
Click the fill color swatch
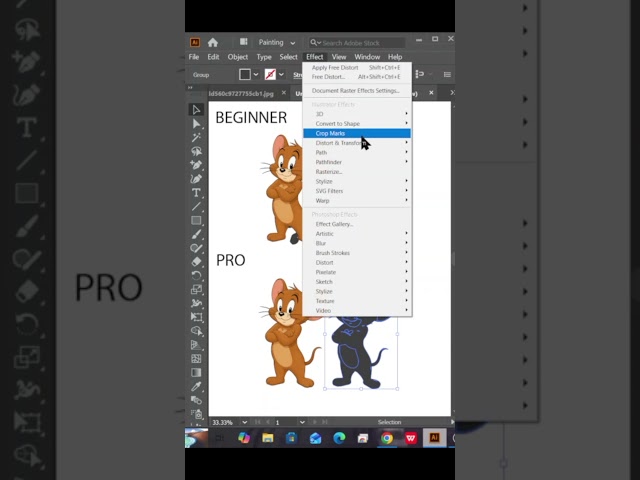245,74
